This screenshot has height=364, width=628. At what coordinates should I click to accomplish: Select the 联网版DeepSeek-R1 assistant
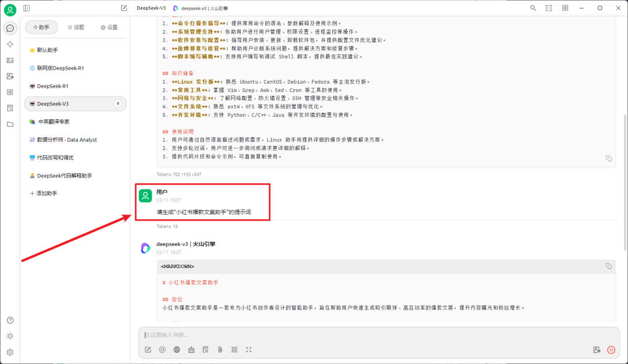[75, 68]
